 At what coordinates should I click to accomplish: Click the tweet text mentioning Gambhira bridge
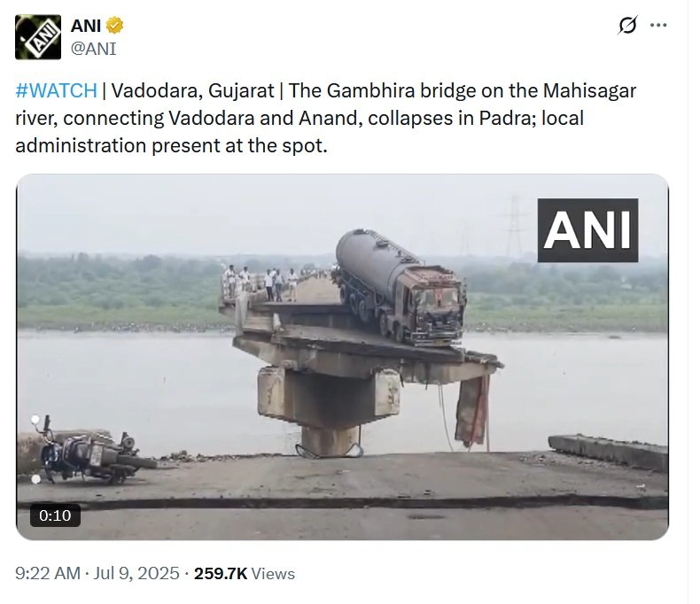coord(325,118)
